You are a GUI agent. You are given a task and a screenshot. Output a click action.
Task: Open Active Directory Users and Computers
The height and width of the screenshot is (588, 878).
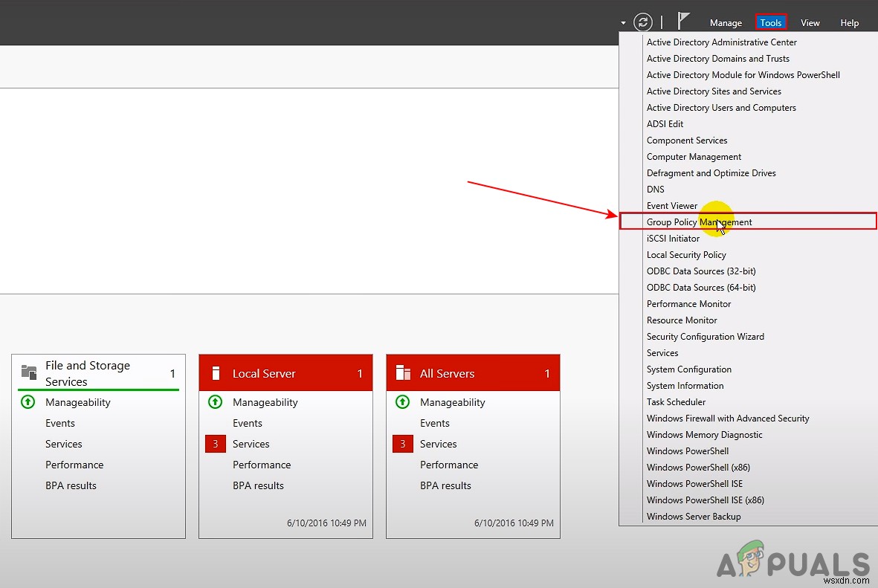(x=721, y=107)
